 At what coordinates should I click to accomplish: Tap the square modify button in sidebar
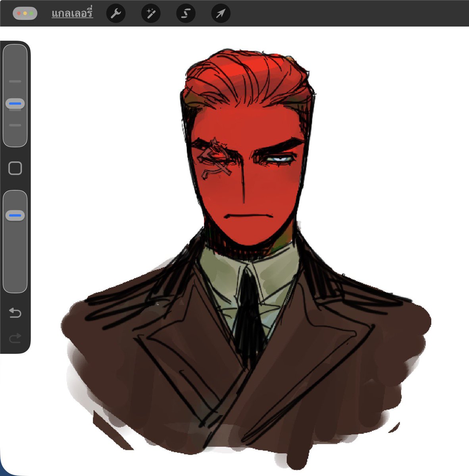(x=15, y=168)
